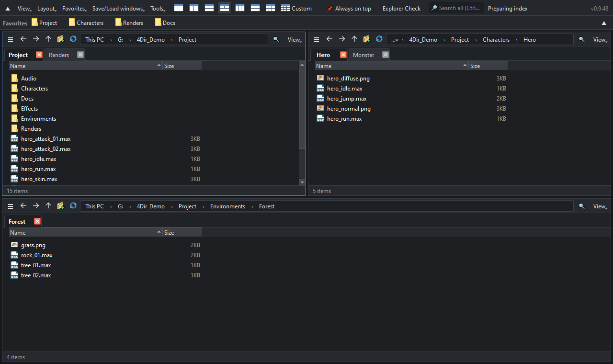Toggle Explorer Check option

click(401, 9)
